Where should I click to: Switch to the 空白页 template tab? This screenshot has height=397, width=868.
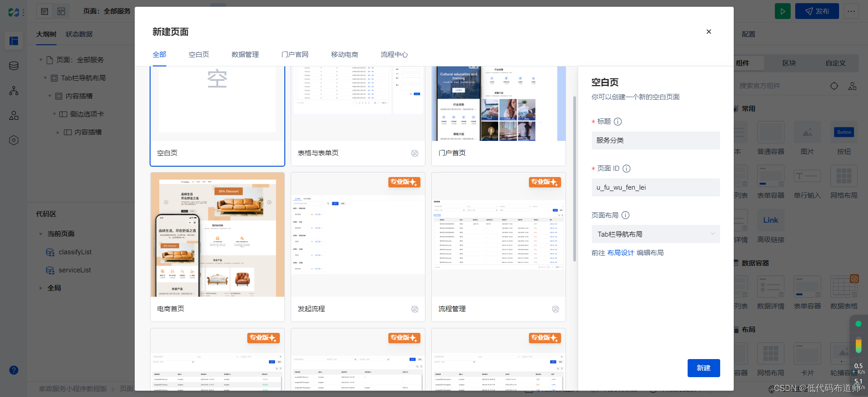198,55
